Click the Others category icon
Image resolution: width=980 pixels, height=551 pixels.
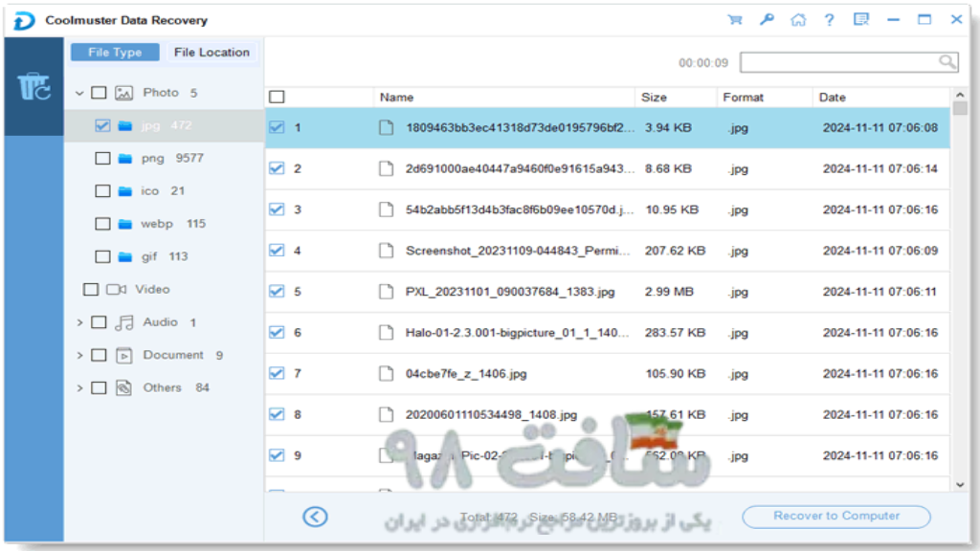point(123,388)
